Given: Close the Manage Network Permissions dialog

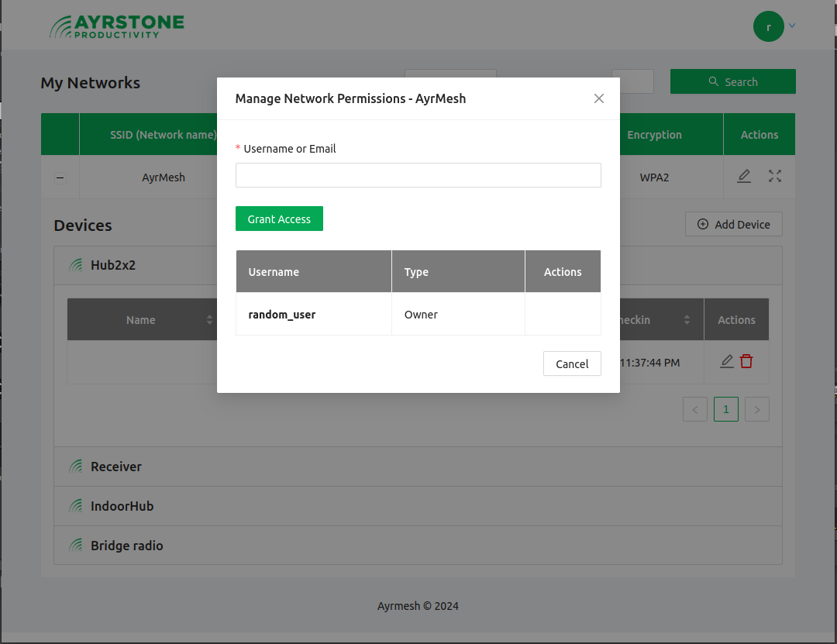Looking at the screenshot, I should point(599,98).
